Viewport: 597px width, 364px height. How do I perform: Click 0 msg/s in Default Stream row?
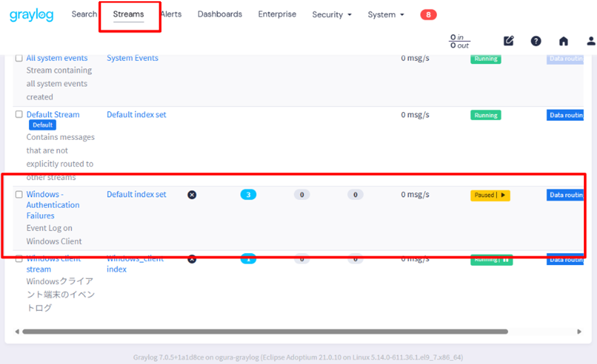pos(415,115)
